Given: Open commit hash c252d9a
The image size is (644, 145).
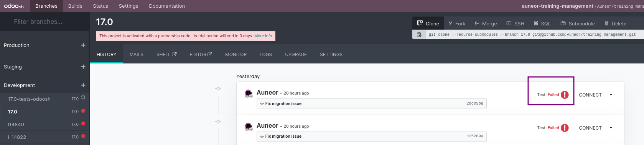Looking at the screenshot, I should 475,136.
